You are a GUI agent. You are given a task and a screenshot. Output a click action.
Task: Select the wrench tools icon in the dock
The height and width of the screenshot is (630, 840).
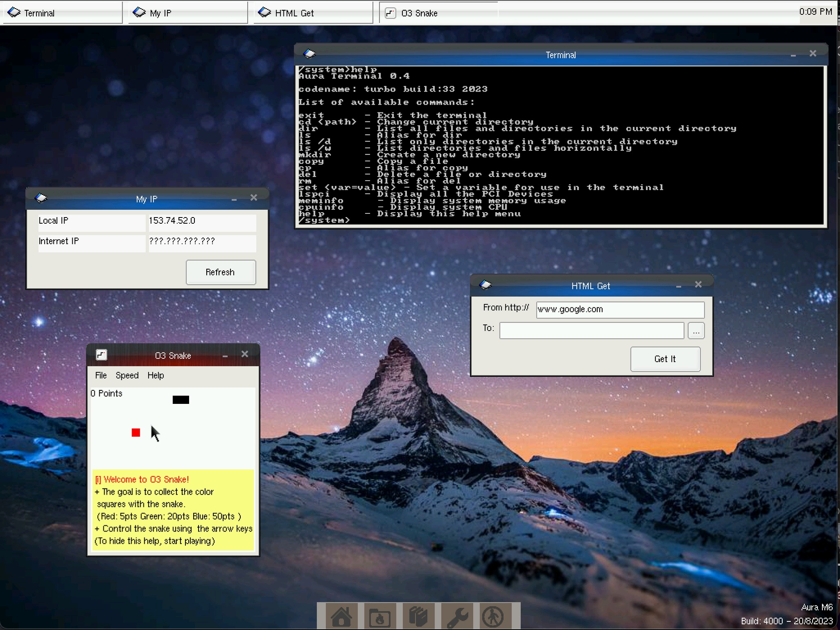[x=456, y=616]
